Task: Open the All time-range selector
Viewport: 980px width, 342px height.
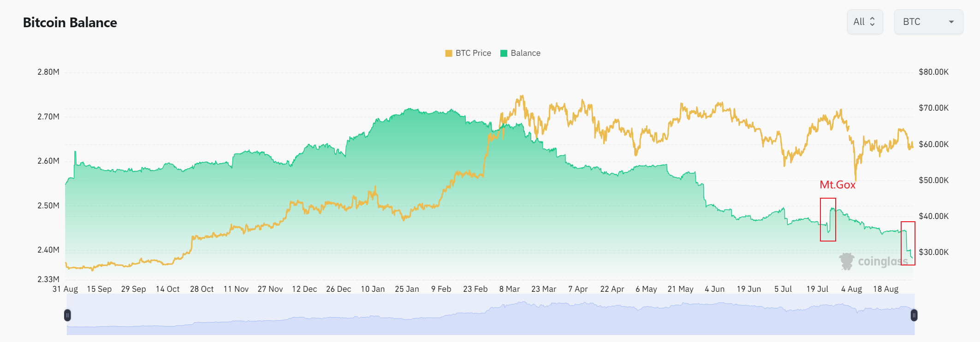Action: coord(865,22)
